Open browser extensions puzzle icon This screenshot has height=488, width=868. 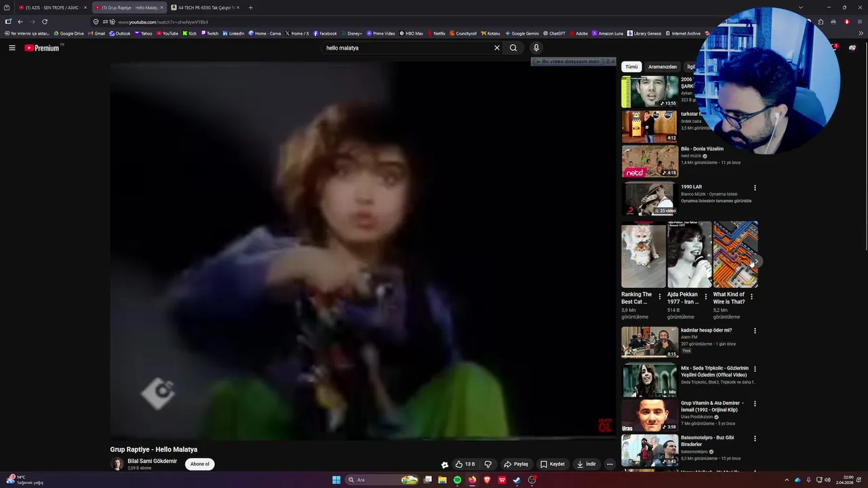pyautogui.click(x=821, y=22)
